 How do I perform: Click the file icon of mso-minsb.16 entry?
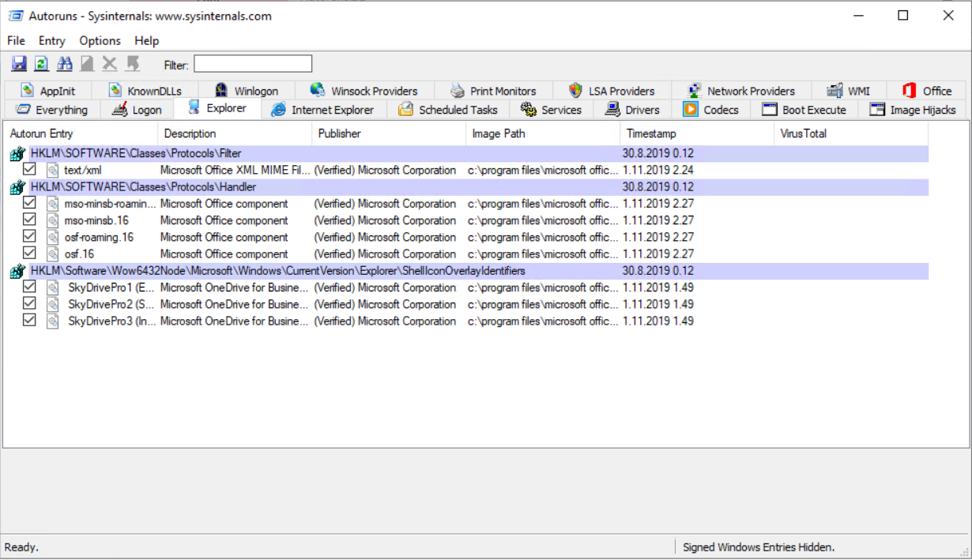tap(53, 220)
